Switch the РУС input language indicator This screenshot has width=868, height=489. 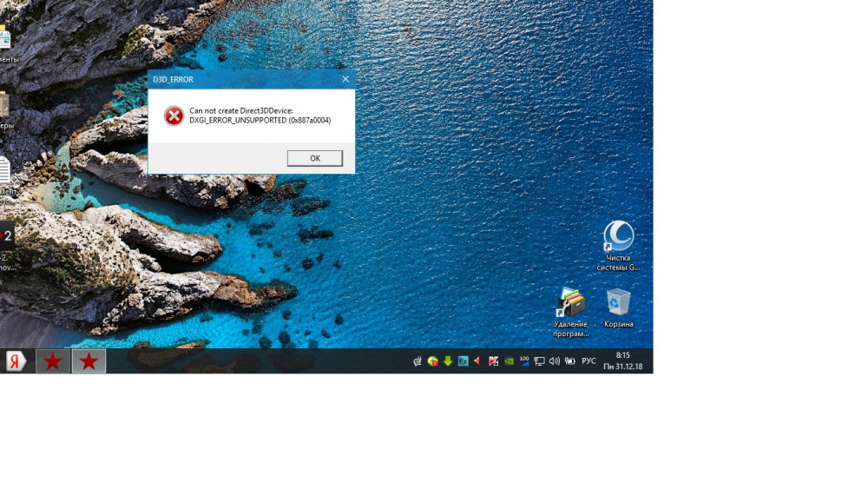point(589,361)
